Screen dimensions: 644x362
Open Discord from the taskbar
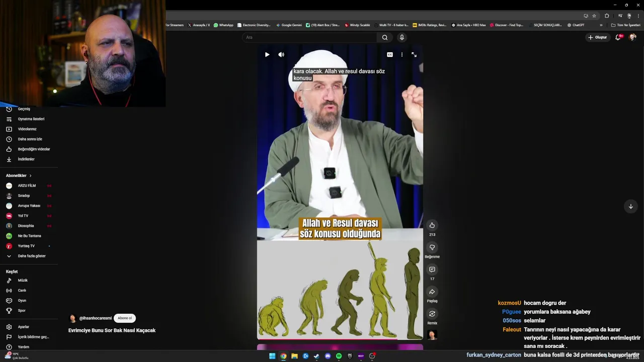pyautogui.click(x=328, y=356)
